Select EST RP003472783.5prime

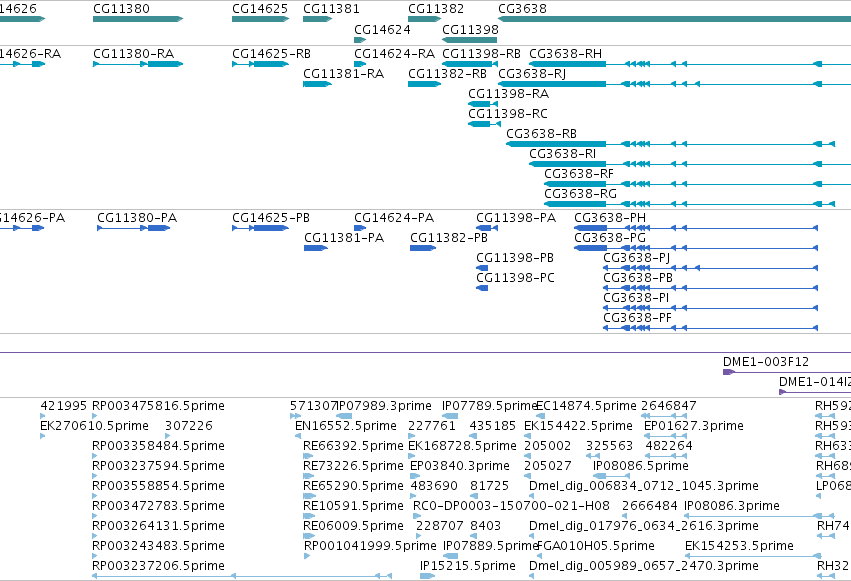tap(158, 507)
